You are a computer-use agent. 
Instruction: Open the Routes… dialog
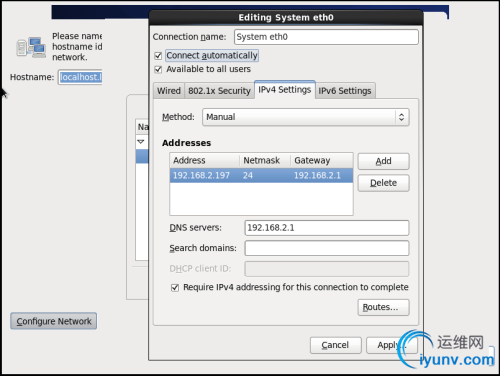pyautogui.click(x=383, y=307)
